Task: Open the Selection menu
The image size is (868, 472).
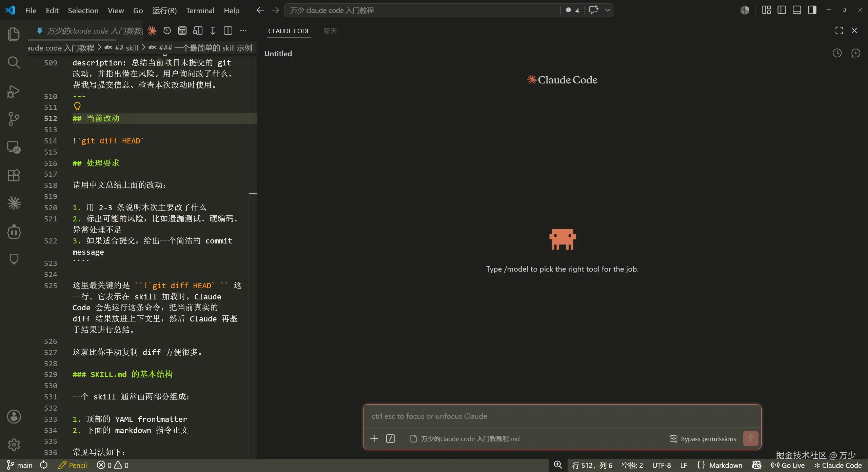Action: click(83, 11)
